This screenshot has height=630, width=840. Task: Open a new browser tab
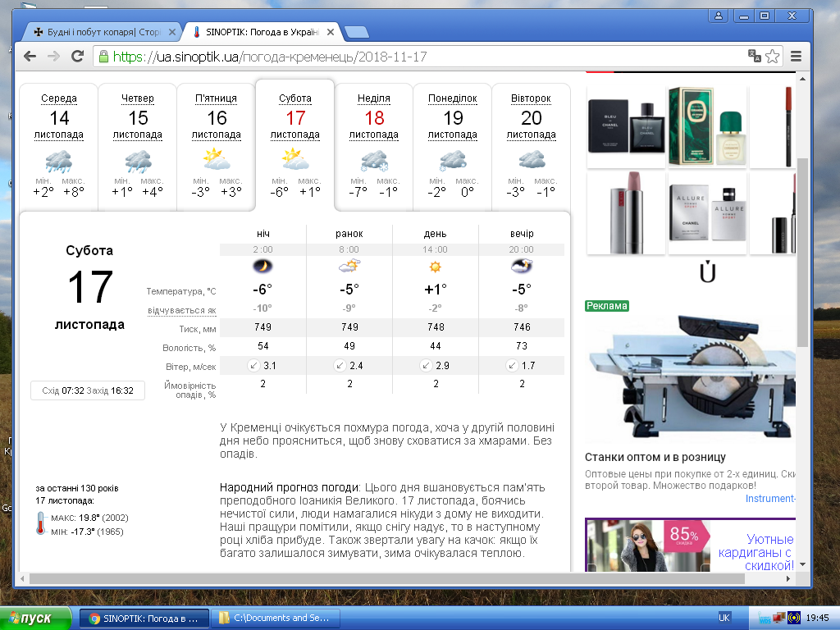[x=356, y=33]
